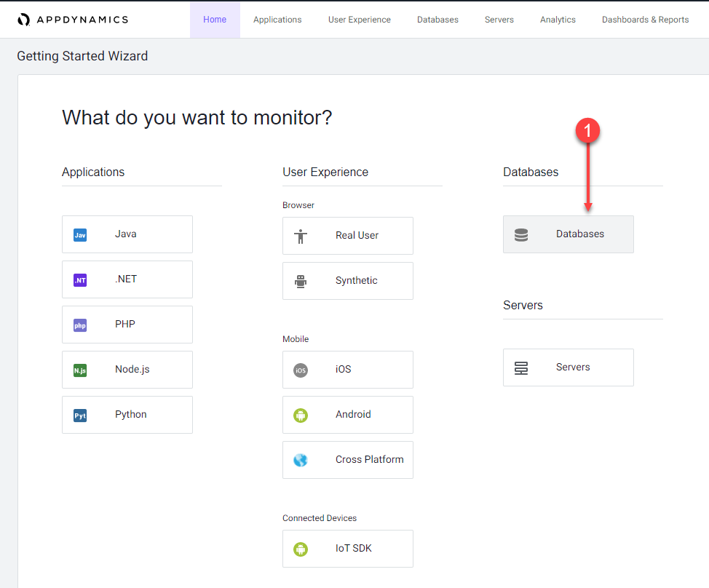
Task: Open the Databases navigation tab
Action: [437, 20]
